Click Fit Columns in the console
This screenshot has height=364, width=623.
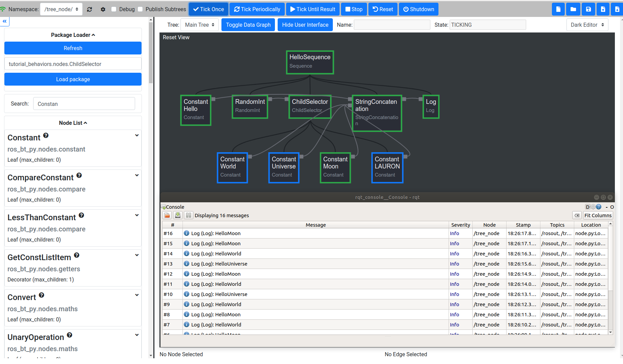point(598,215)
